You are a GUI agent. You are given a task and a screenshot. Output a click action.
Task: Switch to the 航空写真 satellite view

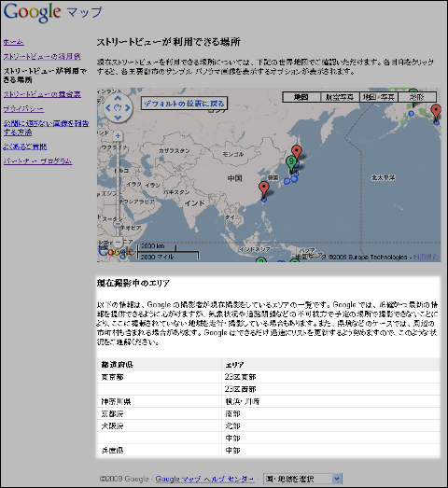pos(340,97)
